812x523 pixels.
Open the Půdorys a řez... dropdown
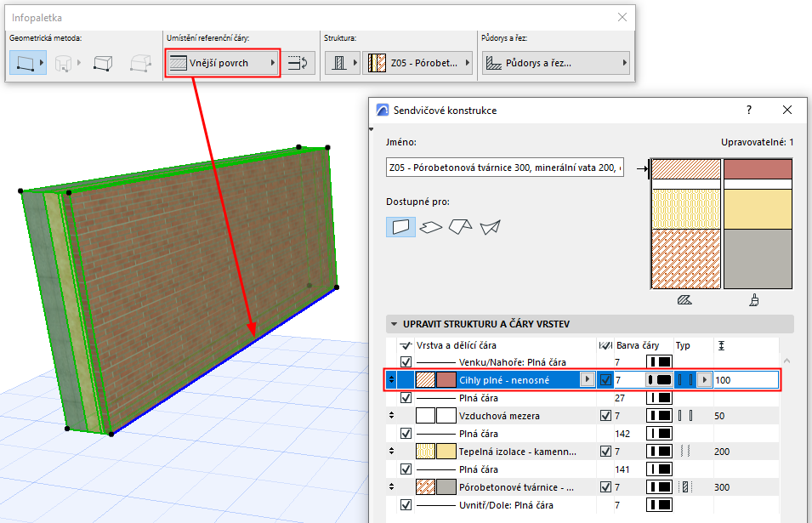556,63
